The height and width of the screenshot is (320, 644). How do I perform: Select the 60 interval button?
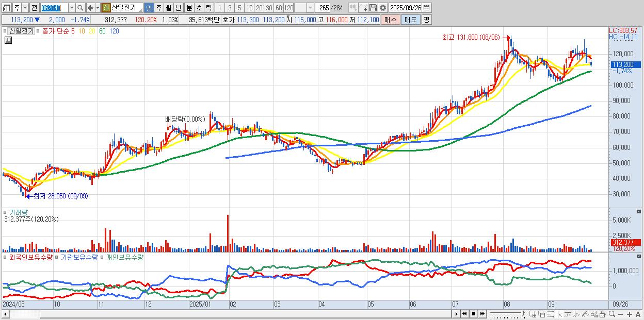279,8
